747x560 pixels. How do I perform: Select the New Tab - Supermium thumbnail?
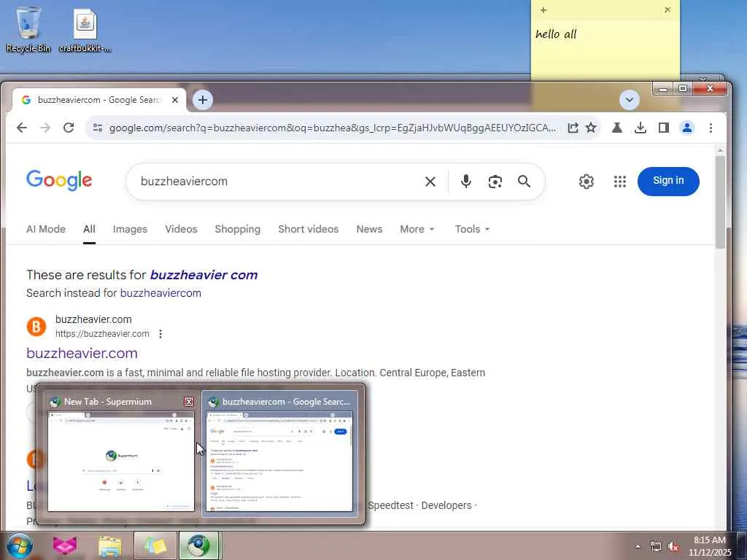121,462
